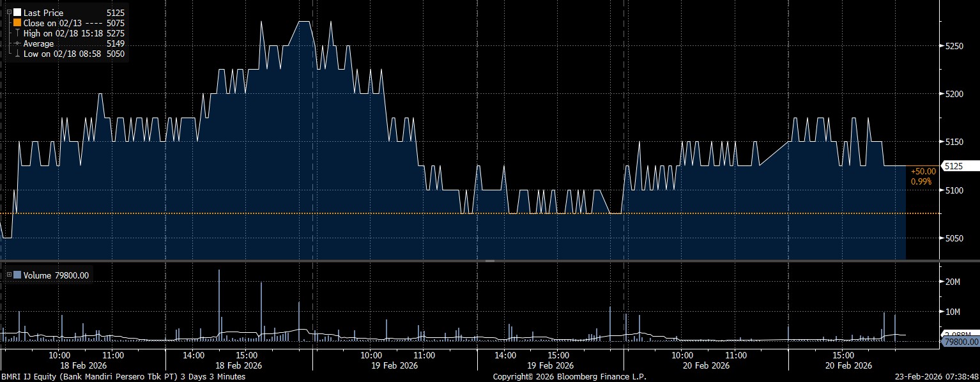980x382 pixels.
Task: Click the Average legend entry text
Action: [x=38, y=43]
